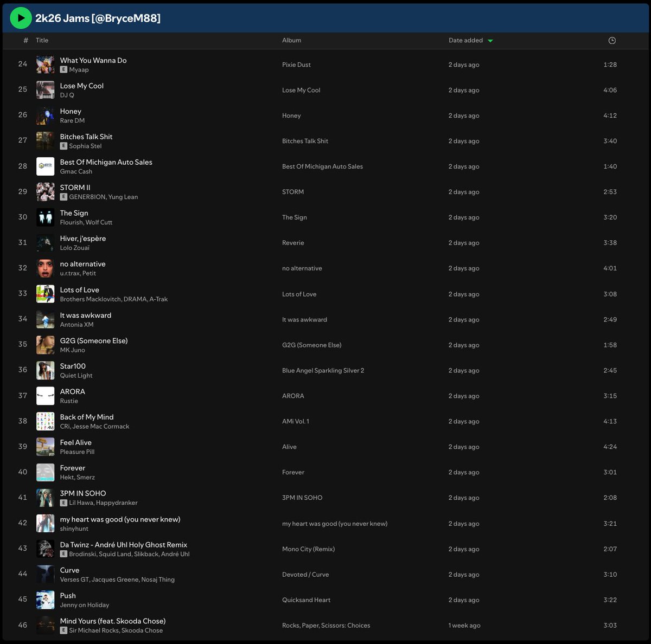The image size is (651, 644).
Task: Open artist Quiet Light
Action: pos(76,375)
